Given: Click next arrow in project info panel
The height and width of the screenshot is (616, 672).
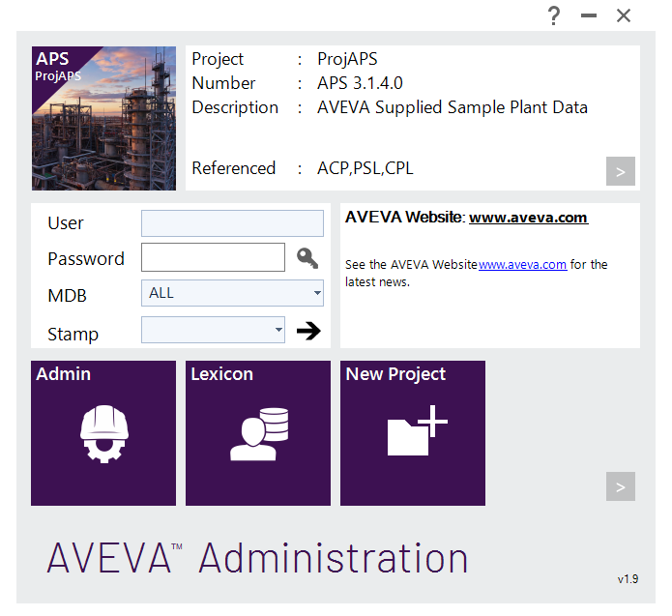Looking at the screenshot, I should click(621, 171).
